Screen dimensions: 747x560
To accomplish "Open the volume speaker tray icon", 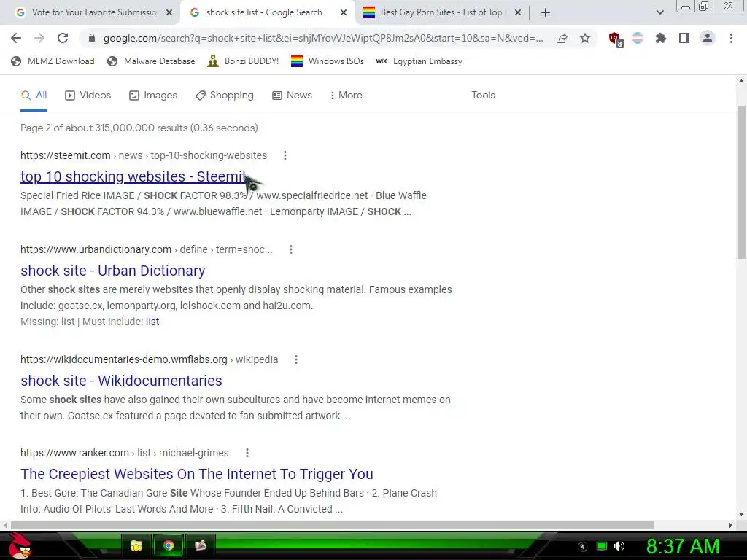I will click(x=619, y=546).
